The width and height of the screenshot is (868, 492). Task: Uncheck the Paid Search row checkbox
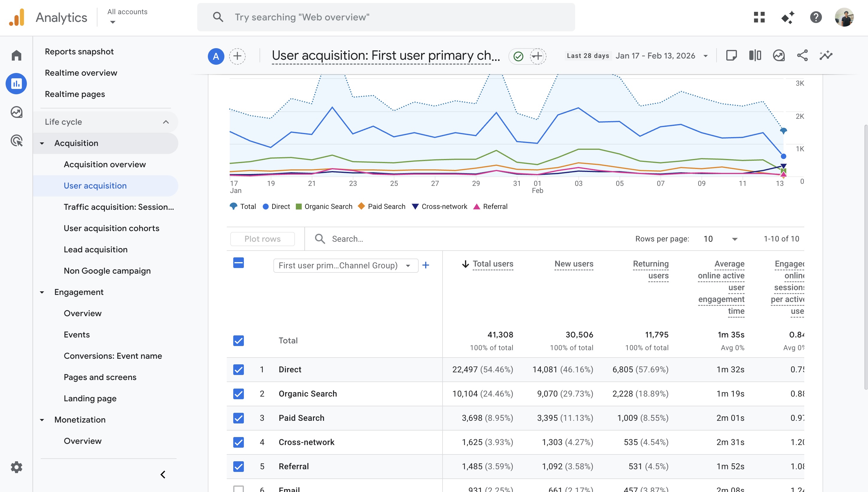238,418
